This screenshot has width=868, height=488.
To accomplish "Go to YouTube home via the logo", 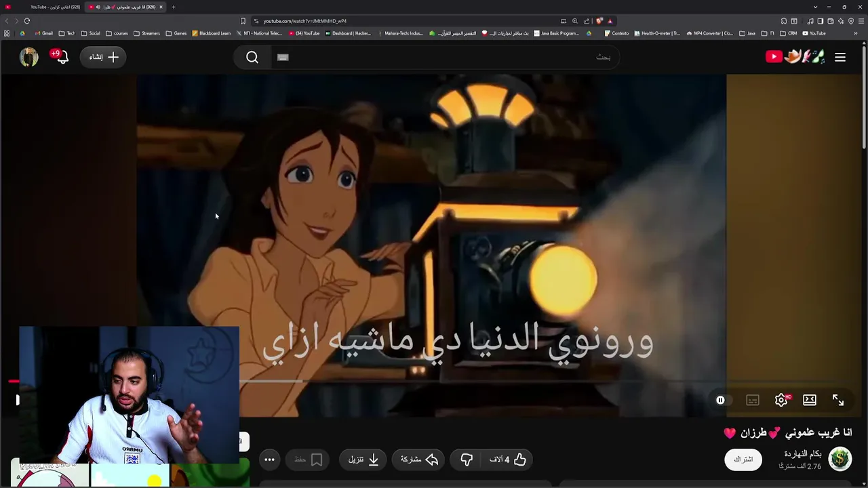I will click(795, 57).
